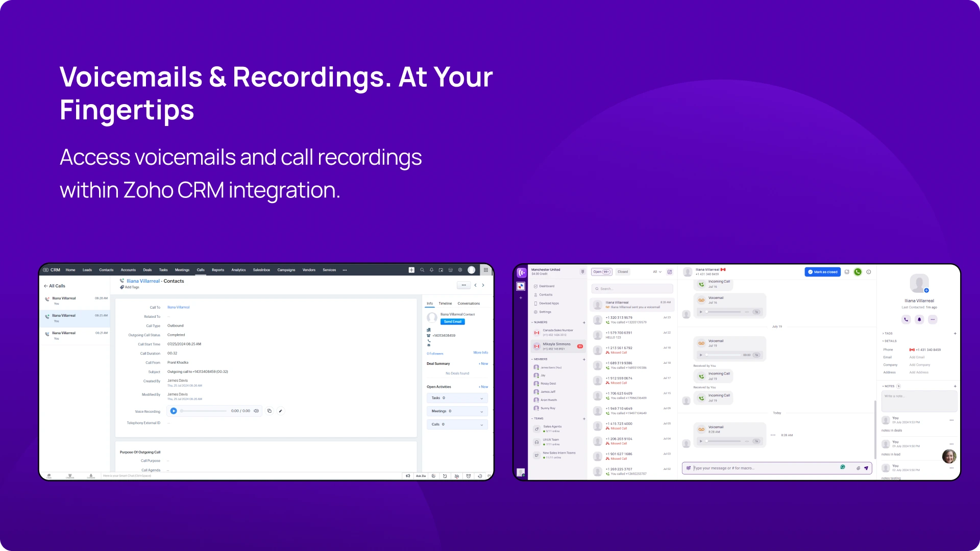Screen dimensions: 980x551
Task: Add a tag with TAGS plus icon
Action: click(955, 334)
